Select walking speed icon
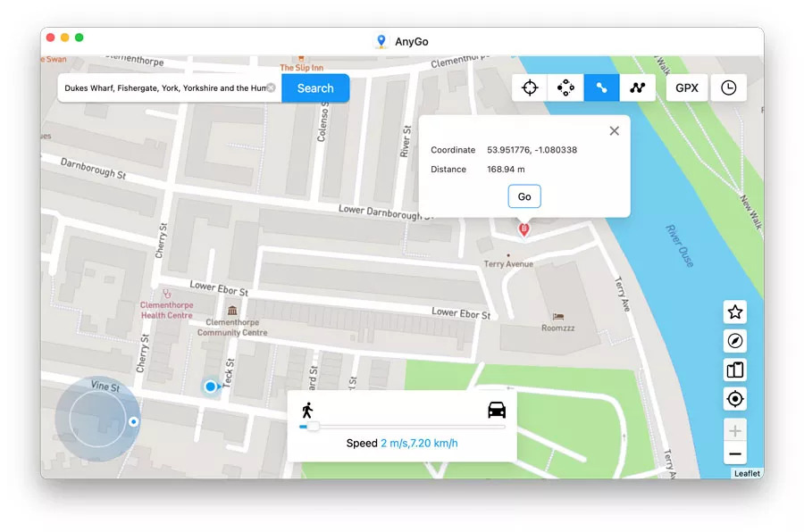This screenshot has height=532, width=804. point(307,410)
